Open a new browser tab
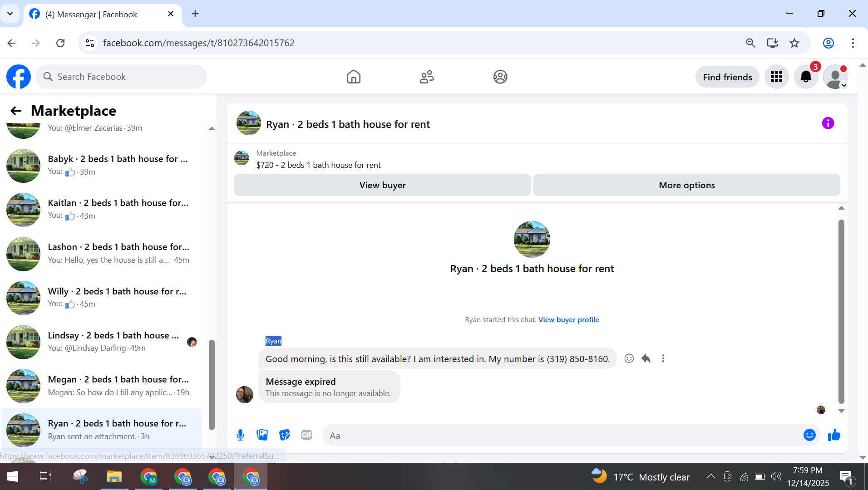Viewport: 868px width, 490px height. 195,14
